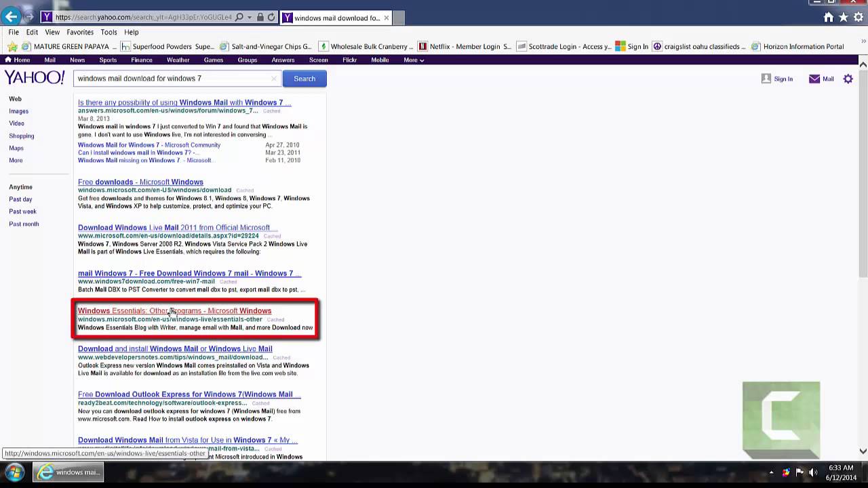
Task: Click the scrollbar down arrow
Action: point(863,451)
